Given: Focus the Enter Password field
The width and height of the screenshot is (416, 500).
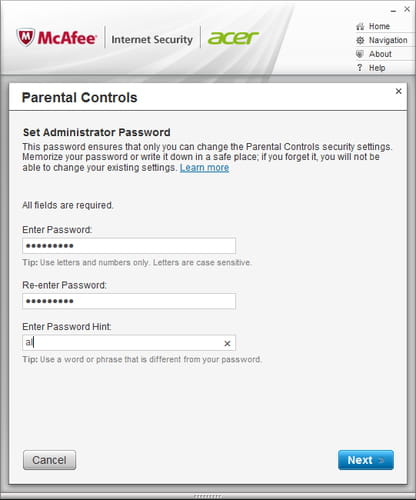Looking at the screenshot, I should (129, 246).
